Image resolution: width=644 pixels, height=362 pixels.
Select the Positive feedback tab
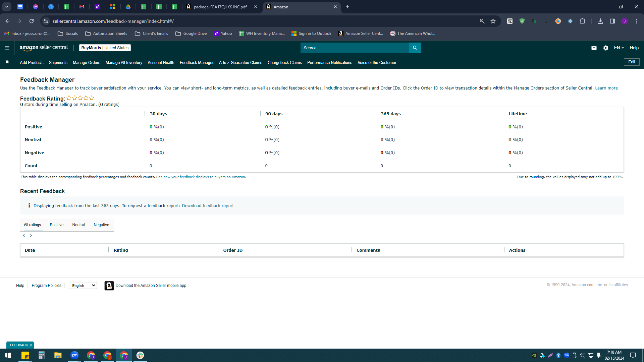tap(57, 225)
